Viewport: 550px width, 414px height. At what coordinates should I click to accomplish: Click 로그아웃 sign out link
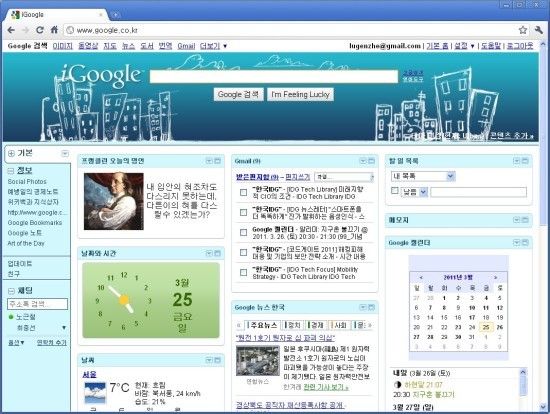[x=520, y=46]
